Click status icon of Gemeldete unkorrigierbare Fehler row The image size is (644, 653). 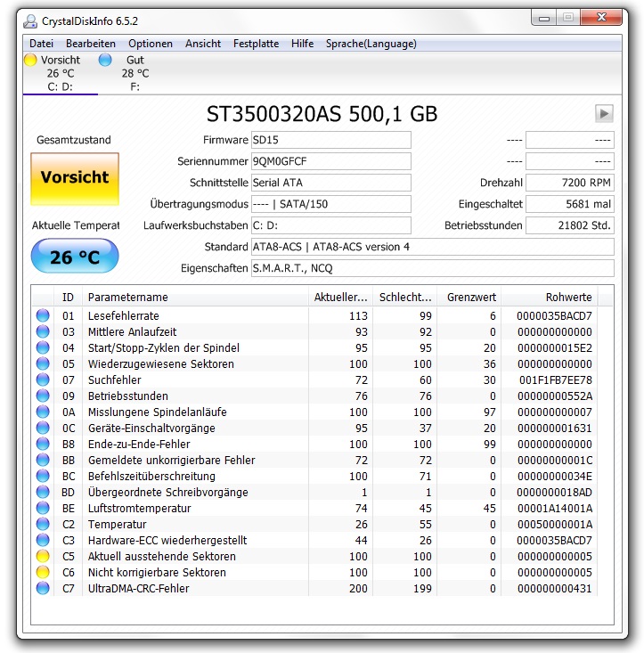(43, 460)
